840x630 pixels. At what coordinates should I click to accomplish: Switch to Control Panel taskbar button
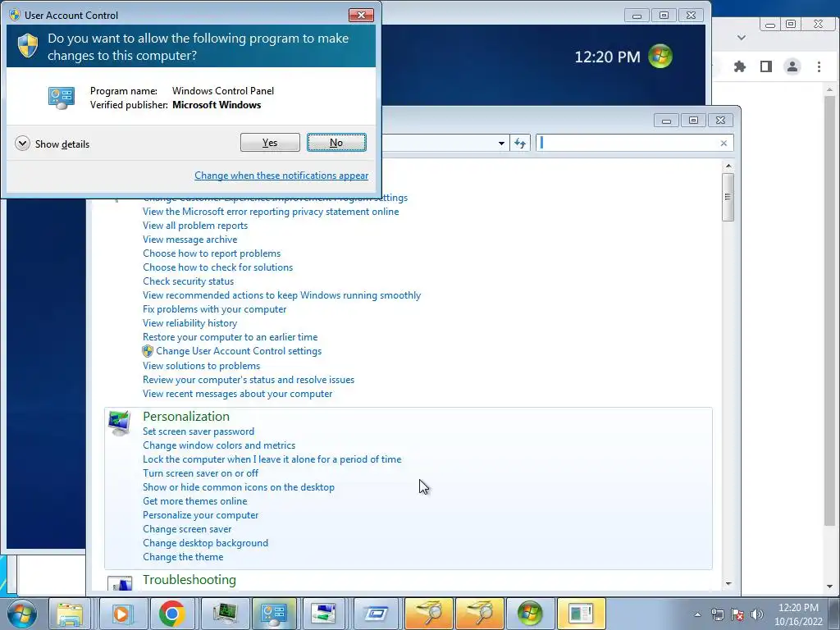coord(274,614)
